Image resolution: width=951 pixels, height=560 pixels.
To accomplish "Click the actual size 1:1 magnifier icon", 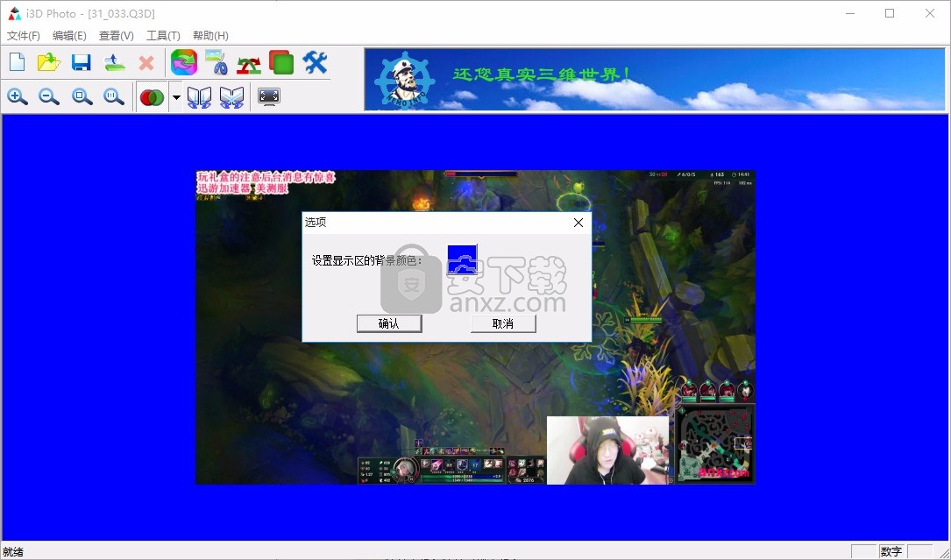I will [113, 96].
